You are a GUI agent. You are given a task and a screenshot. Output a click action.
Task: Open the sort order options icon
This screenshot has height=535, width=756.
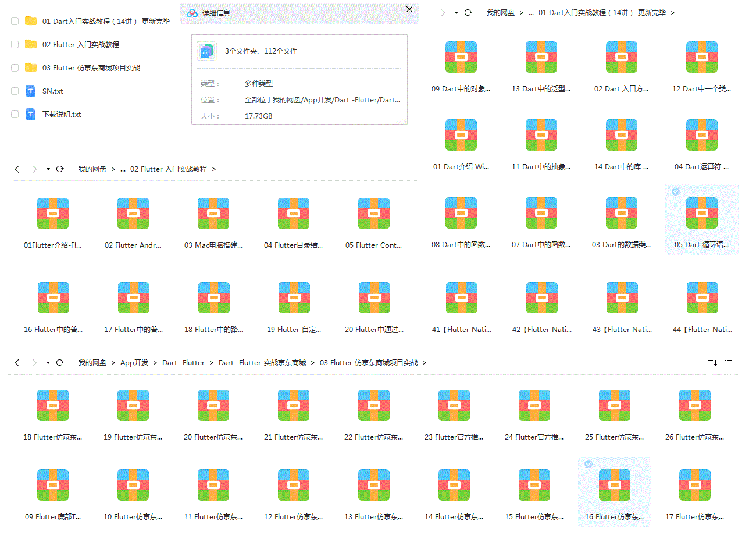click(x=712, y=363)
